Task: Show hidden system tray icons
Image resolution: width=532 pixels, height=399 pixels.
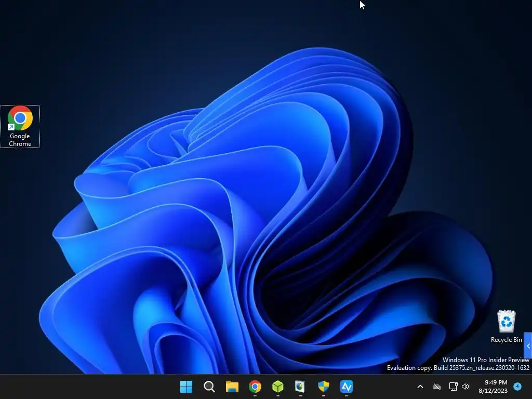Action: tap(420, 387)
